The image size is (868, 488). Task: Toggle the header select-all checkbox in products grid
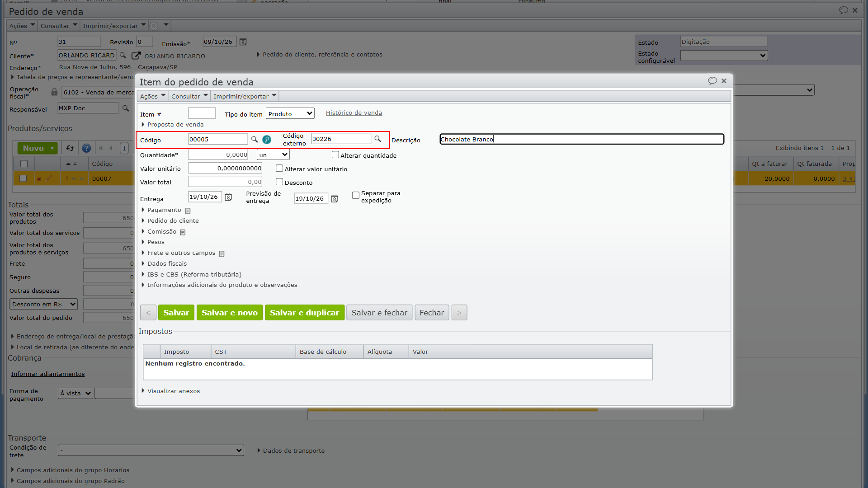[x=24, y=164]
